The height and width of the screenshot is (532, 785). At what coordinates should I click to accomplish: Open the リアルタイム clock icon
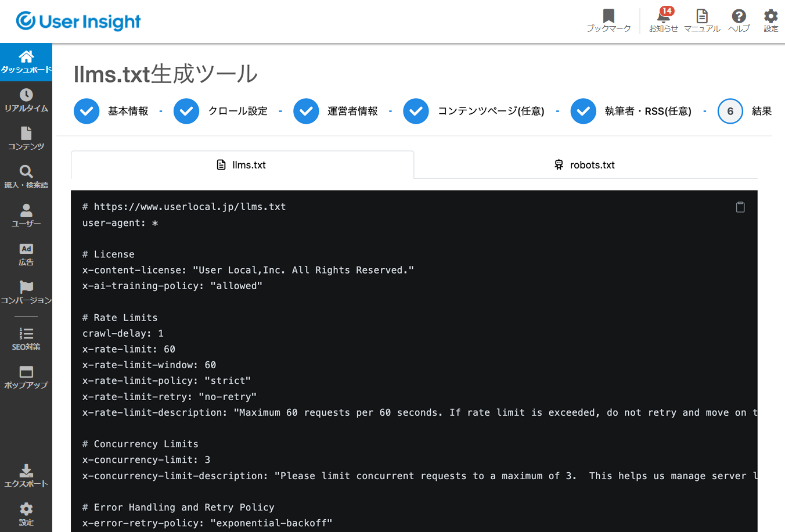coord(26,95)
